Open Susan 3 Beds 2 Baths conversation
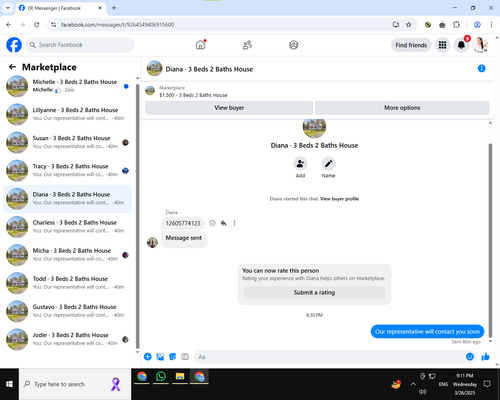Viewport: 500px width, 400px height. click(67, 142)
